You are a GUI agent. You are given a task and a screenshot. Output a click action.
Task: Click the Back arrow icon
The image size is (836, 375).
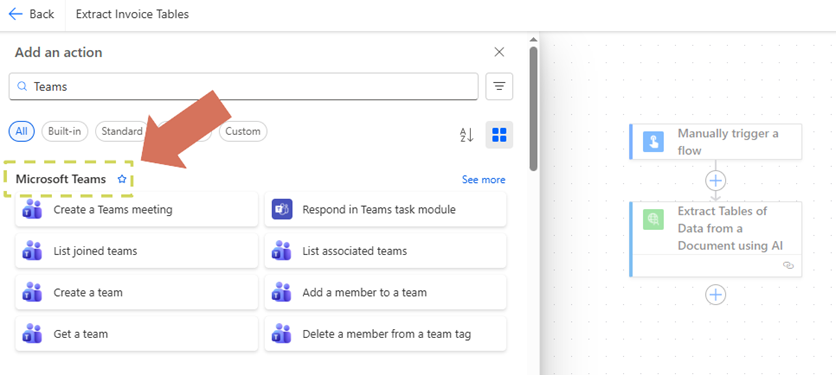16,14
